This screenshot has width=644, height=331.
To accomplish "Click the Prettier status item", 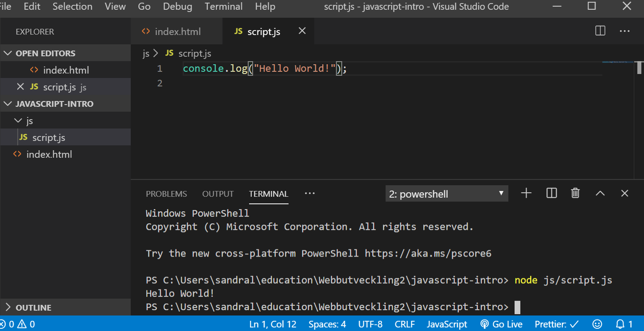I will [557, 324].
